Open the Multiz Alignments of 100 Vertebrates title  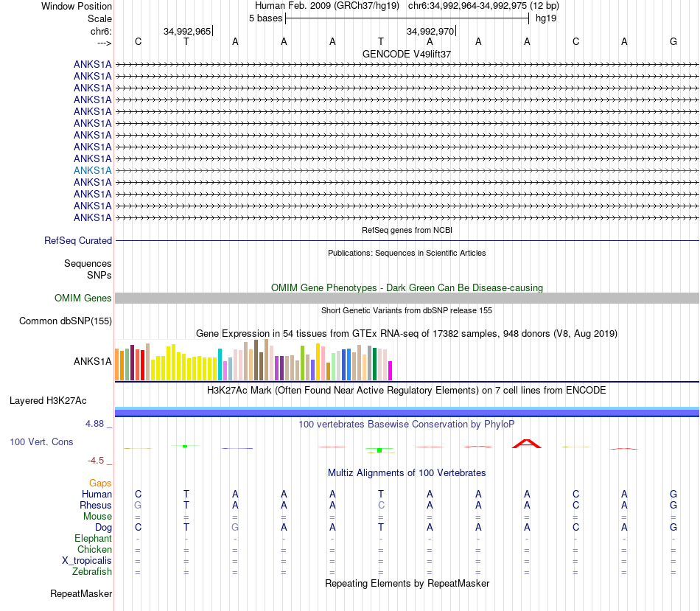click(x=407, y=473)
